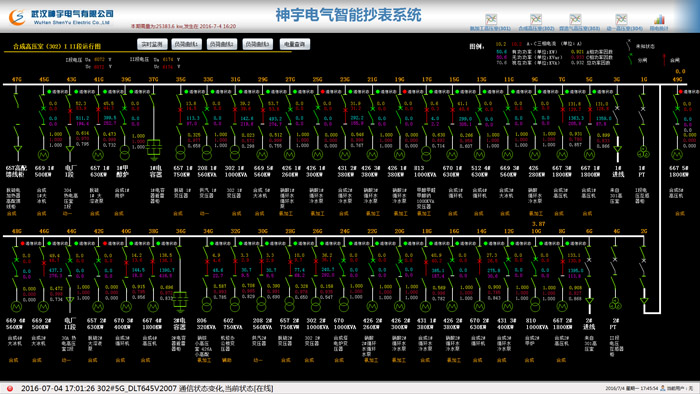Open the 氯加工高压室(301) chart icon

491,19
